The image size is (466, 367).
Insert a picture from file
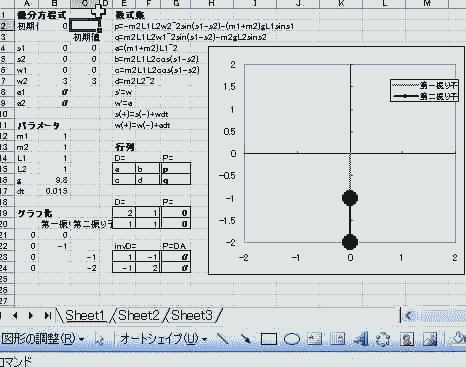tap(430, 339)
